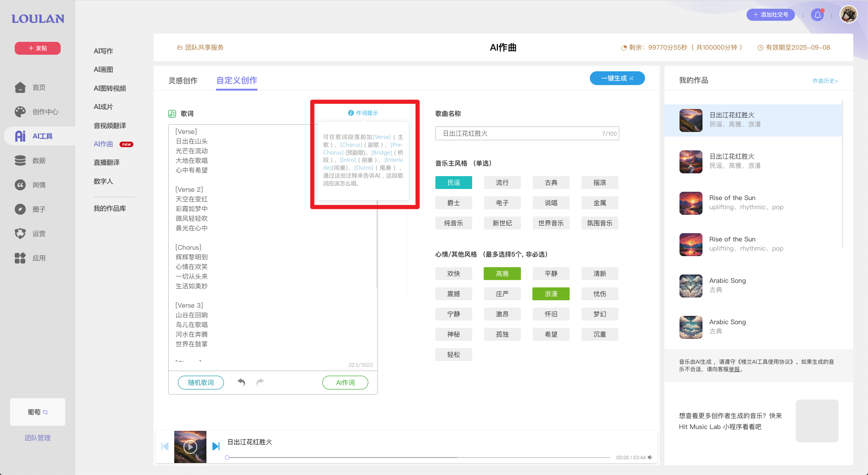The width and height of the screenshot is (868, 475).
Task: Click the 舆情 quote icon in sidebar
Action: point(20,184)
